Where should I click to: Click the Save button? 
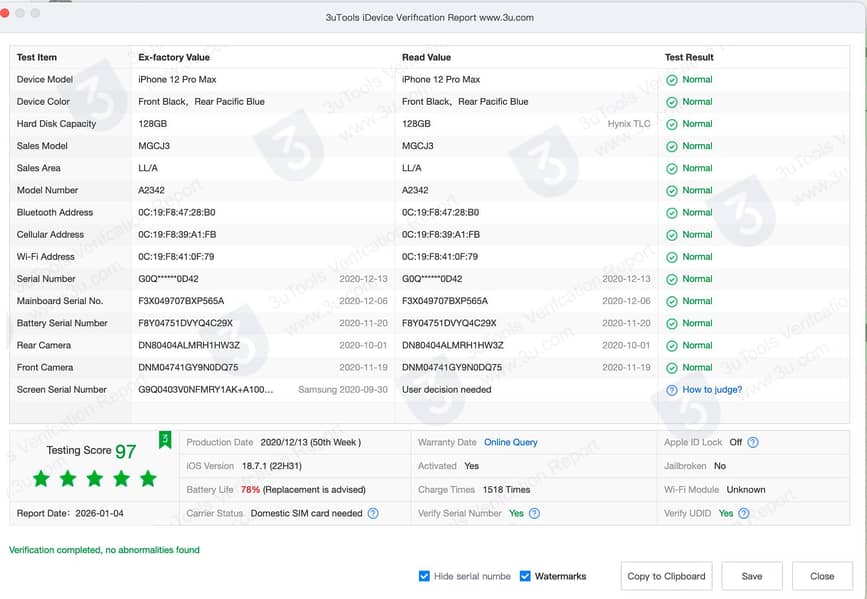pos(752,576)
